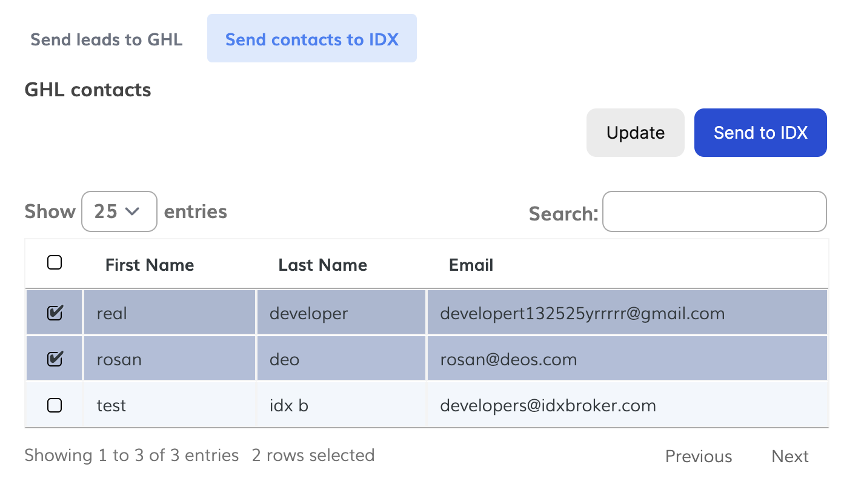Click the Send to IDX button
This screenshot has height=504, width=864.
(x=760, y=133)
